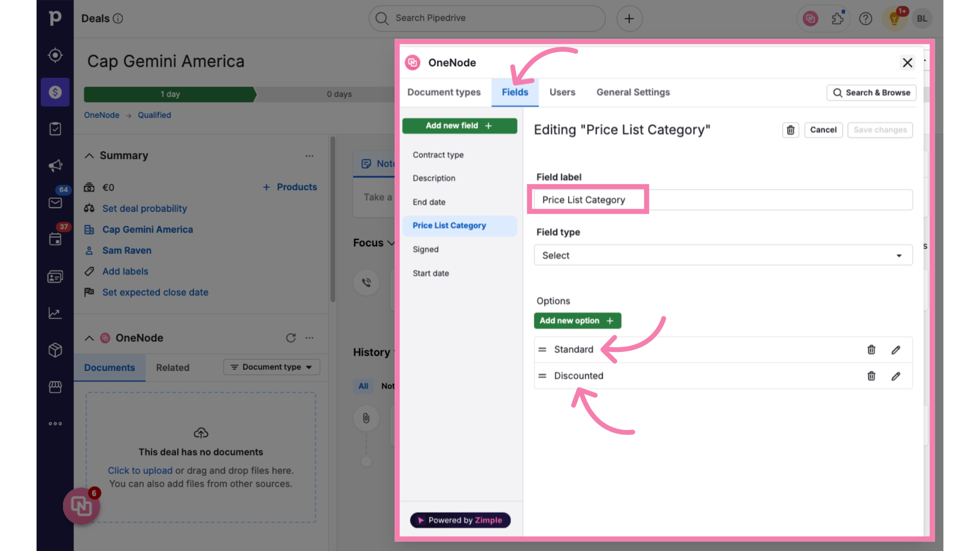The width and height of the screenshot is (980, 551).
Task: Select the 1 day pipeline stage bar
Action: tap(170, 94)
